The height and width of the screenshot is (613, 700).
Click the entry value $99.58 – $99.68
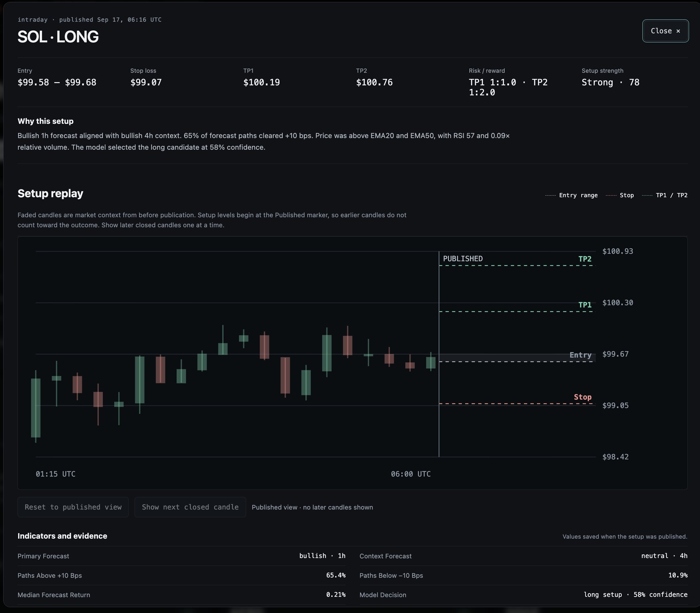(x=57, y=82)
